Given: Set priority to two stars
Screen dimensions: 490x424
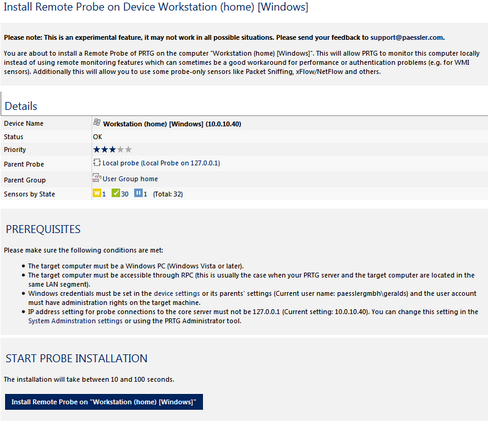Looking at the screenshot, I should click(105, 149).
